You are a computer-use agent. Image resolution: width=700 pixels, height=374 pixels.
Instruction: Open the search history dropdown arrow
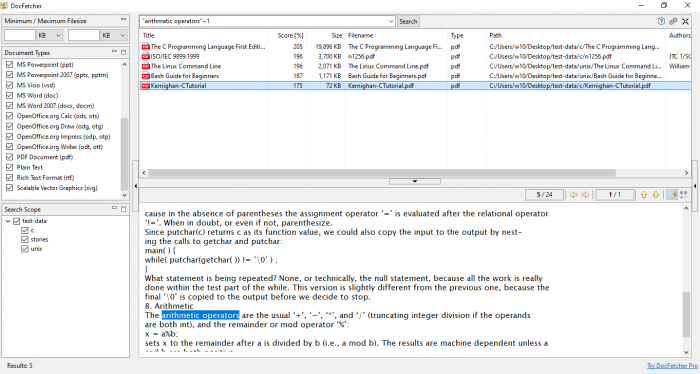point(391,21)
